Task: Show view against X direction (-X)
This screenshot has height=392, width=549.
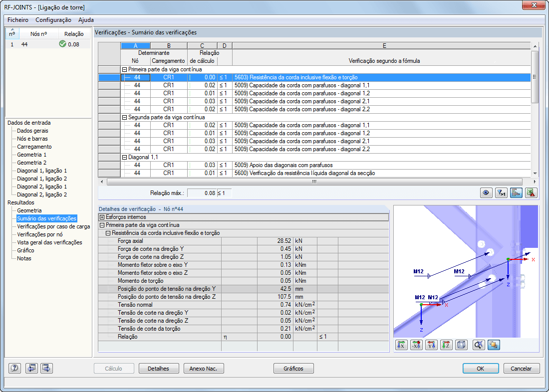Action: [416, 345]
